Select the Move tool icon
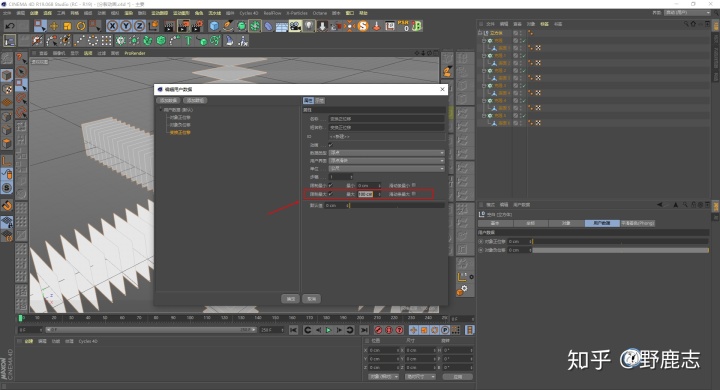This screenshot has width=720, height=390. coord(54,26)
